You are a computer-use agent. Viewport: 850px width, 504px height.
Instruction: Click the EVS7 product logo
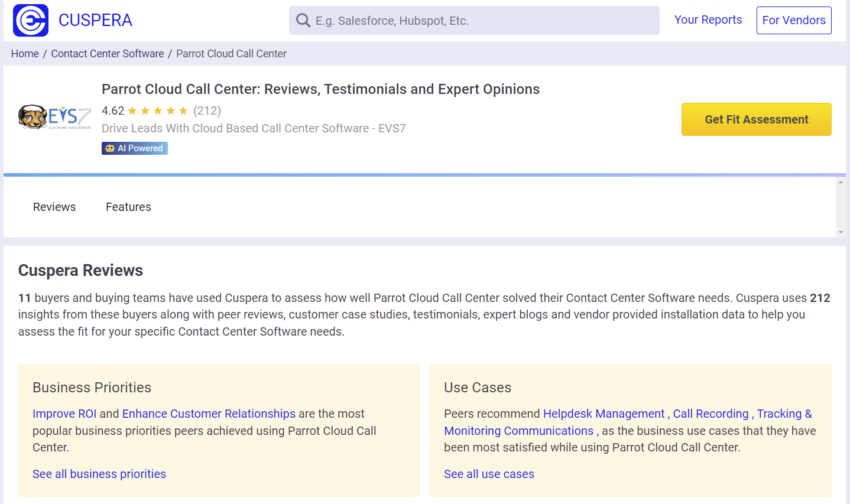pos(55,117)
